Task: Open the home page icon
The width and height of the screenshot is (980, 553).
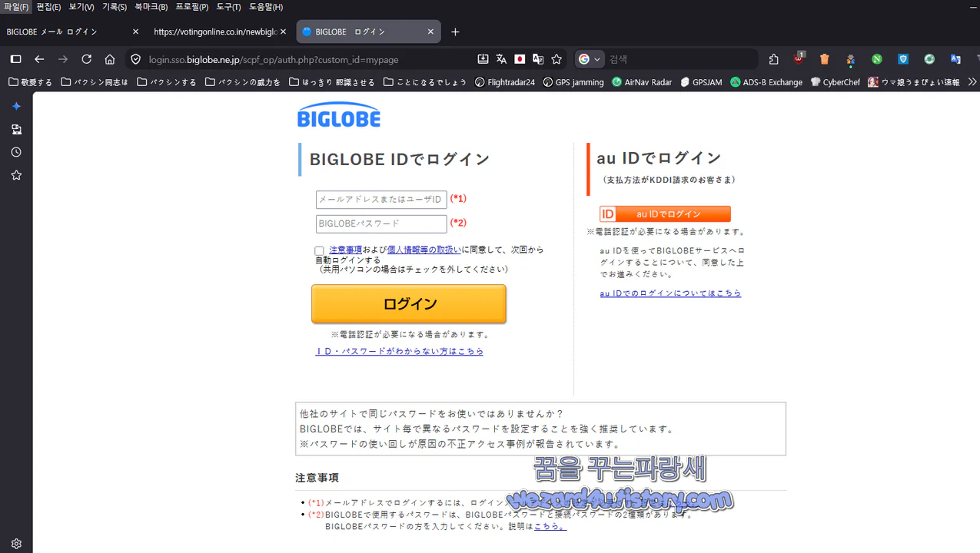Action: pos(110,59)
